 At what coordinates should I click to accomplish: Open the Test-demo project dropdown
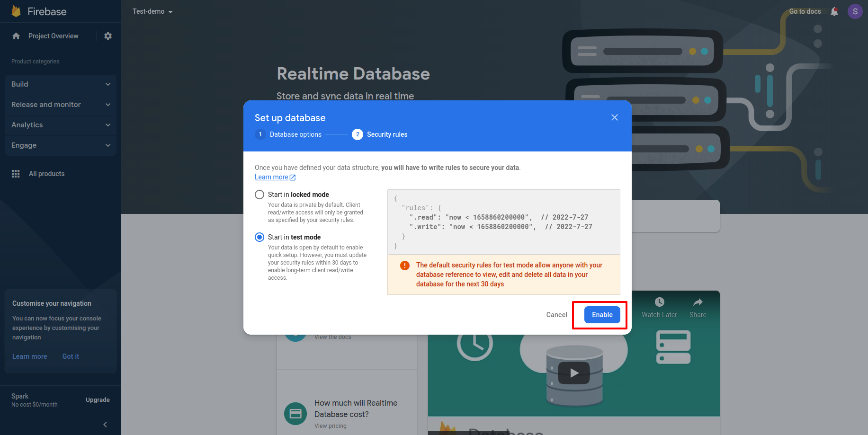pyautogui.click(x=152, y=11)
